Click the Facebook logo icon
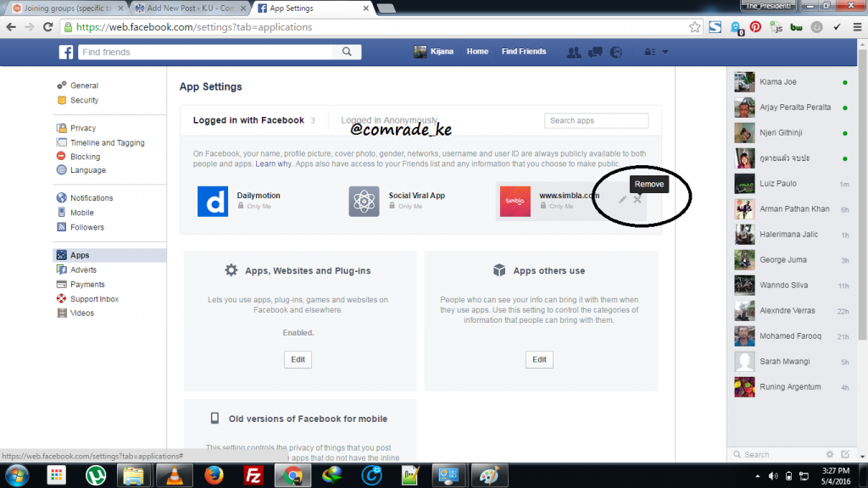 tap(66, 52)
